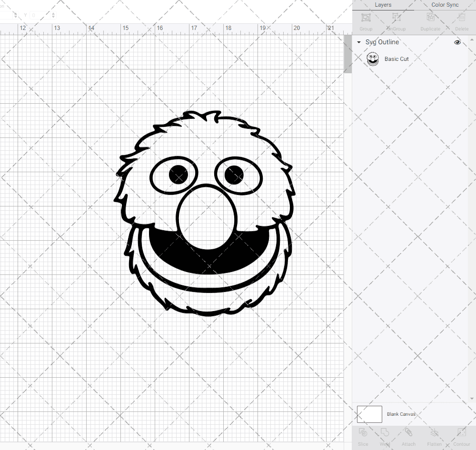The width and height of the screenshot is (476, 450).
Task: Click the canvas vertical scrollbar thumb
Action: [347, 54]
